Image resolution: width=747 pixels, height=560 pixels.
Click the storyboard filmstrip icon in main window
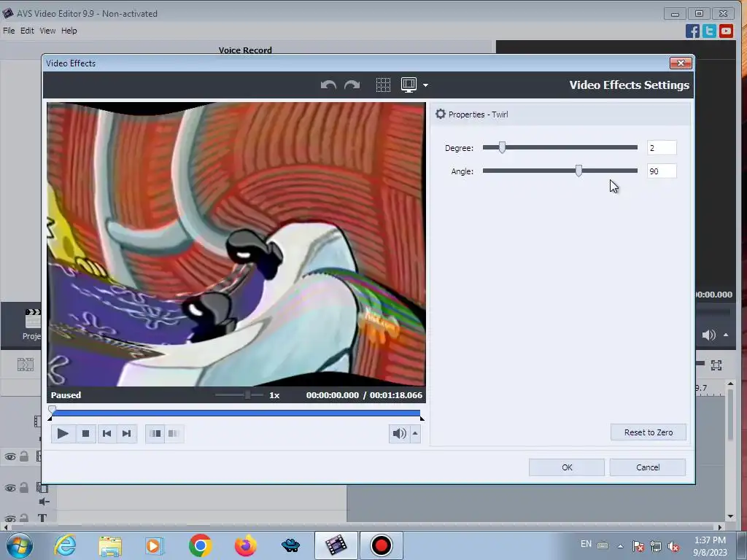tap(26, 365)
